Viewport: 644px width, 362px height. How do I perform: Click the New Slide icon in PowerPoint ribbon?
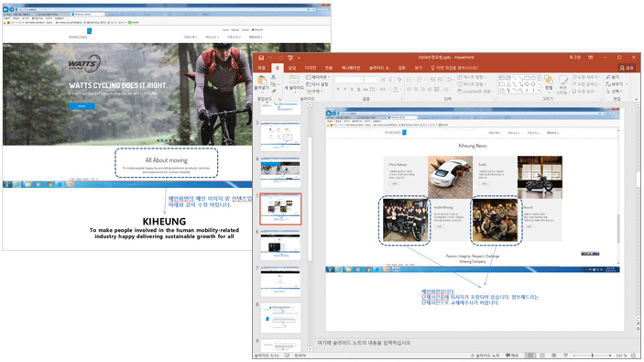[294, 80]
